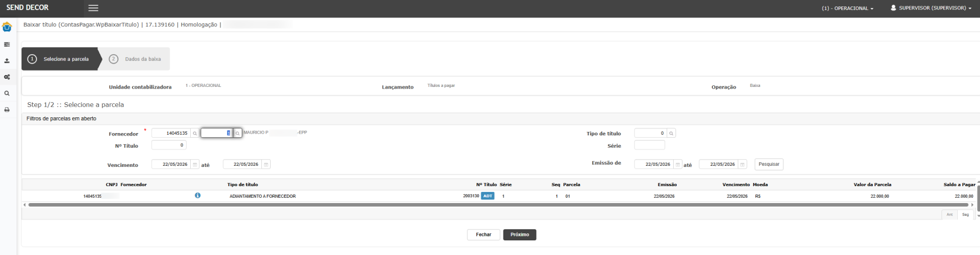
Task: Click the Ant pagination button
Action: click(950, 215)
